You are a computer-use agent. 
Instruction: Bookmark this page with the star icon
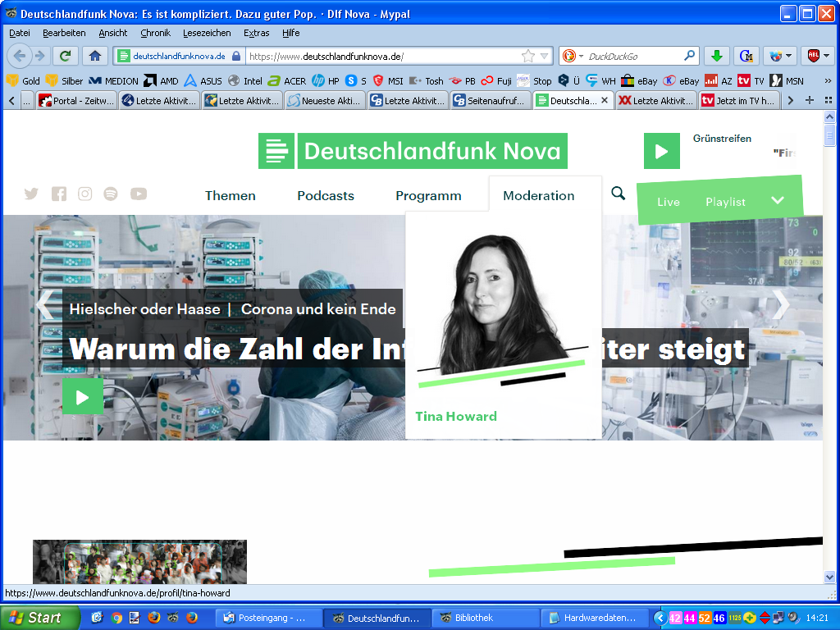point(528,56)
